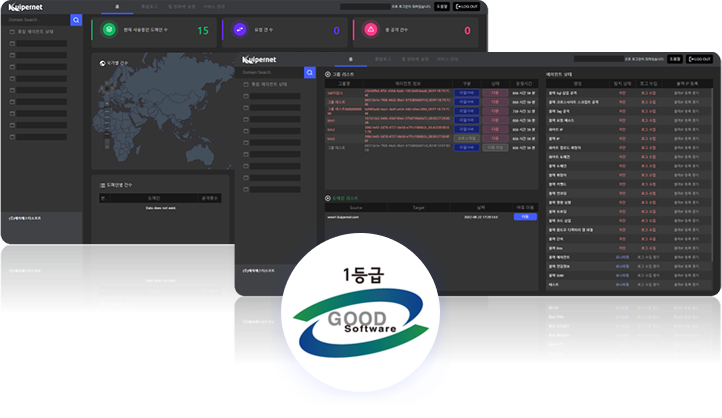Screen dimensions: 722x418
Task: Click the help button left of front-window LOG OUT
Action: (675, 59)
